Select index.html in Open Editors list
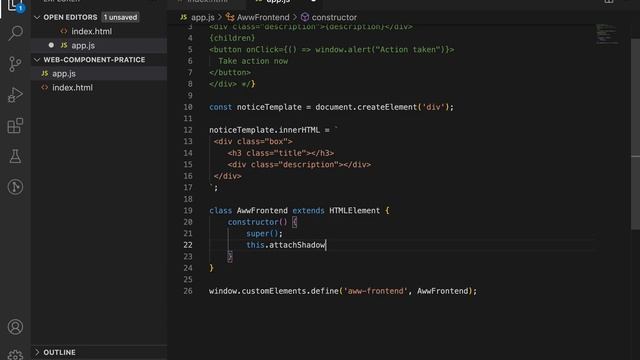The height and width of the screenshot is (360, 640). [x=91, y=31]
